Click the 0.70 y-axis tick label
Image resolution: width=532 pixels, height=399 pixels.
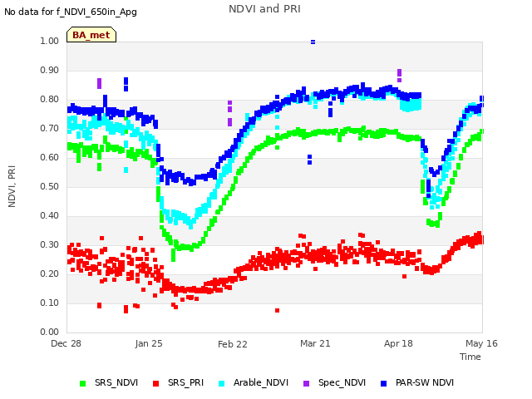pyautogui.click(x=49, y=128)
